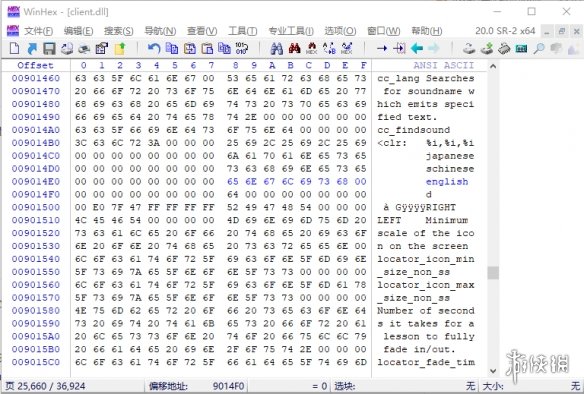
Task: Open the 帮助(H) menu
Action: [x=426, y=31]
